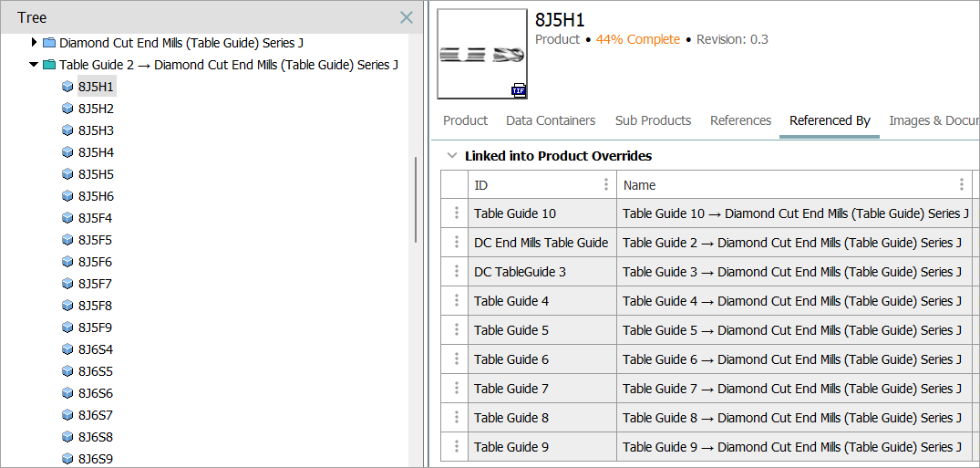The width and height of the screenshot is (980, 468).
Task: Collapse Linked into Product Overrides section
Action: tap(450, 156)
